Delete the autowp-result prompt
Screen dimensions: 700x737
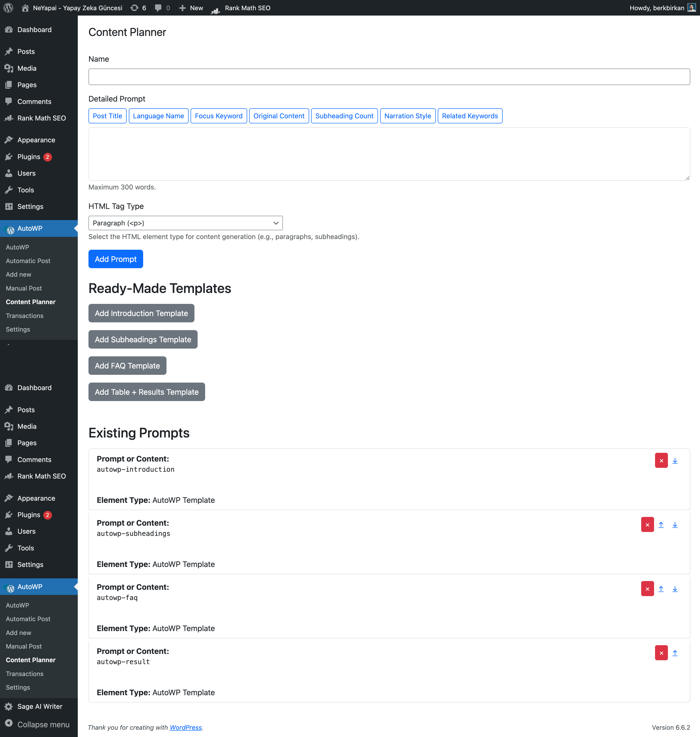tap(661, 653)
